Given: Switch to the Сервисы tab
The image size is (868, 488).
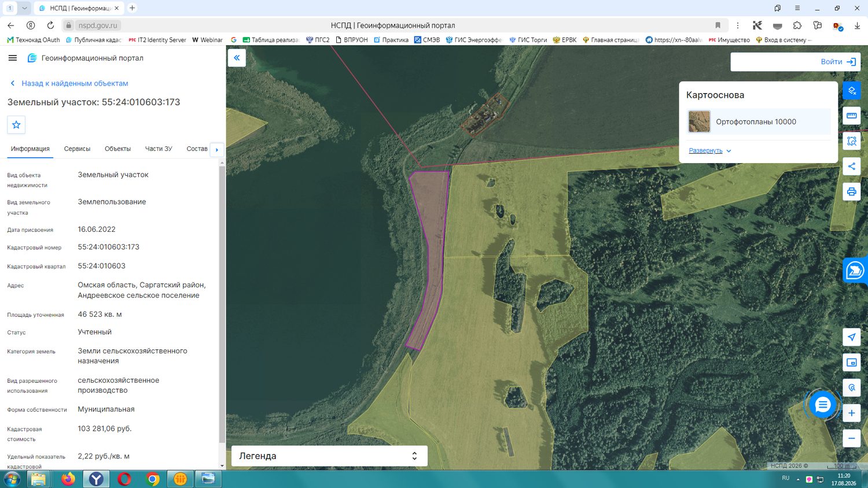Looking at the screenshot, I should coord(77,149).
